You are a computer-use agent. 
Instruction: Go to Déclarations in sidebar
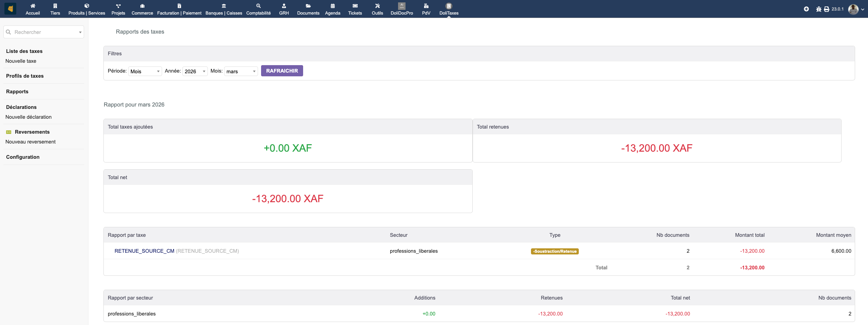point(21,107)
